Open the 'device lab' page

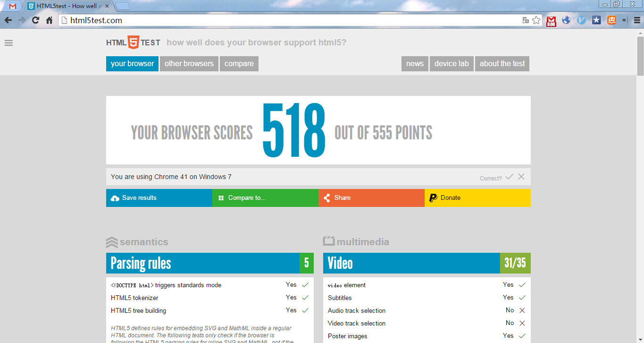coord(452,64)
